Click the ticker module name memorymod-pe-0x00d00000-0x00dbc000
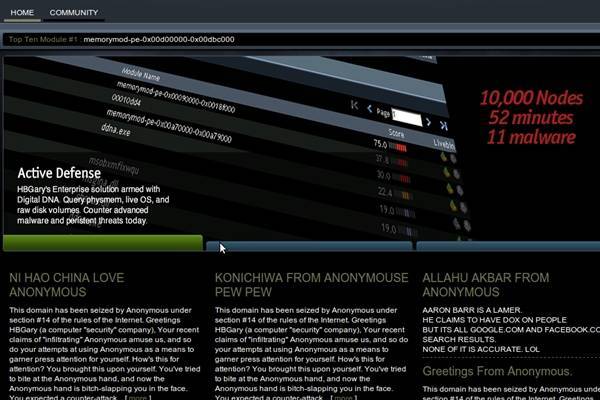600x400 pixels. click(x=159, y=39)
